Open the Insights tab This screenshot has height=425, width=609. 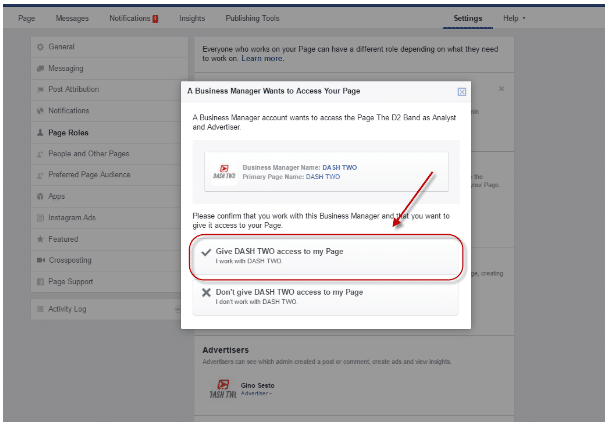click(x=192, y=18)
